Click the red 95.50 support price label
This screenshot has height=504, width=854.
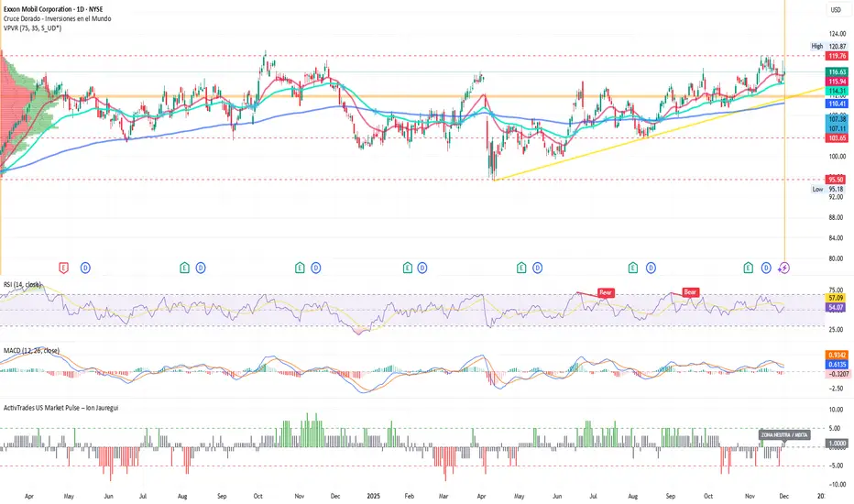click(836, 180)
